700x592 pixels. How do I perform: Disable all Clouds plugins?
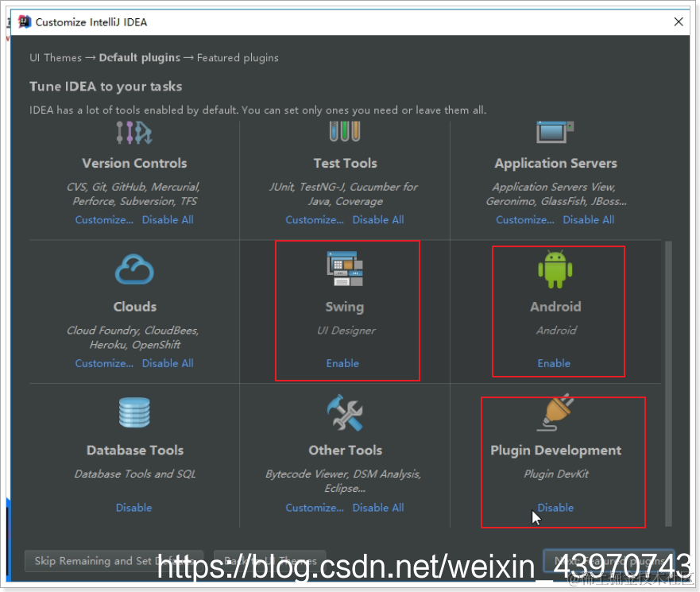click(168, 363)
